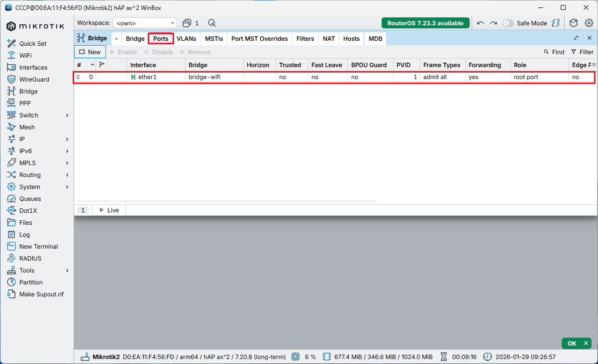Open the Interfaces list

click(33, 67)
